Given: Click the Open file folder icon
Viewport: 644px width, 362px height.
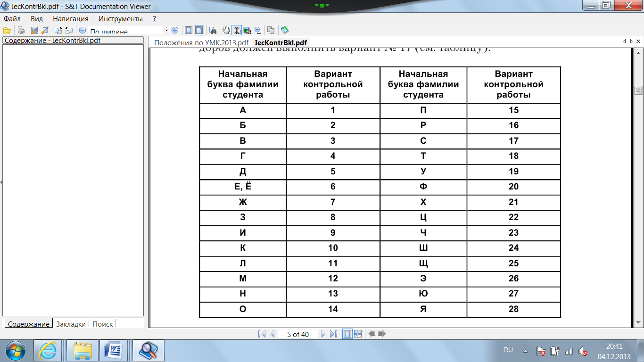Looking at the screenshot, I should pos(7,30).
